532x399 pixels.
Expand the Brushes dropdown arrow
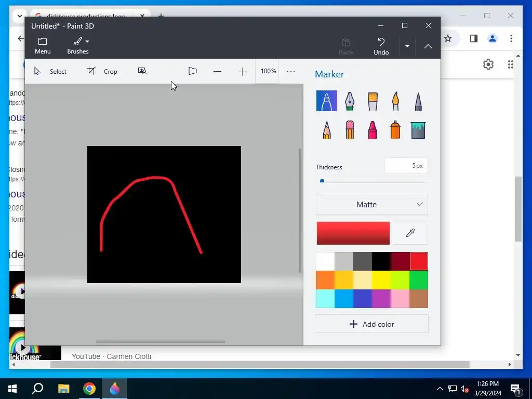(87, 42)
